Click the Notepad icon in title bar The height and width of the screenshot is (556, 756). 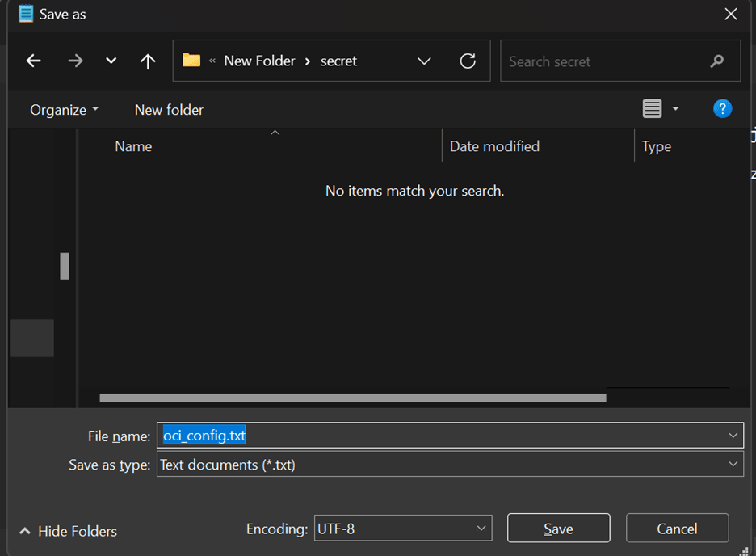pyautogui.click(x=26, y=14)
